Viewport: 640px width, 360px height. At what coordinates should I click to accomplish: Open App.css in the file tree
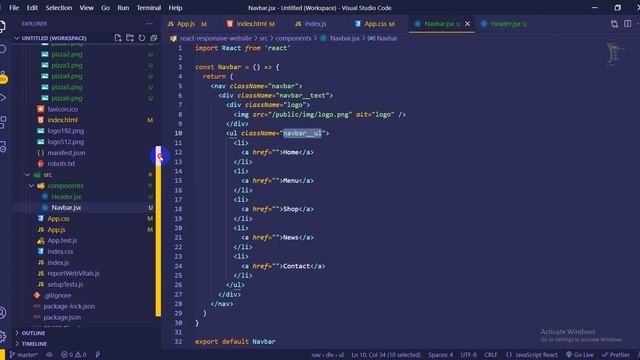[x=58, y=219]
